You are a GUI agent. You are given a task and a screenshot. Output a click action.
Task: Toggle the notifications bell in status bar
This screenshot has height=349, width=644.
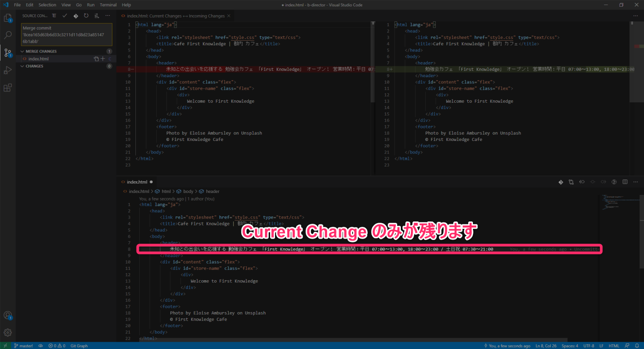(x=637, y=346)
